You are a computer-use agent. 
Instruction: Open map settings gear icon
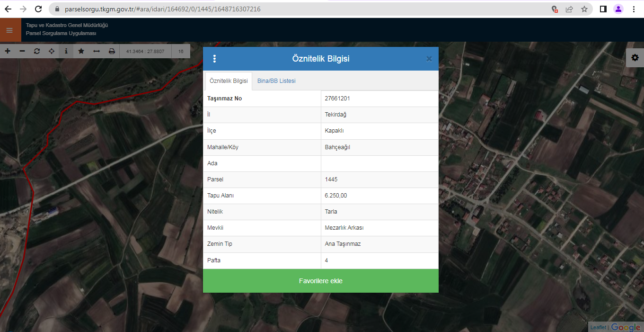[635, 58]
